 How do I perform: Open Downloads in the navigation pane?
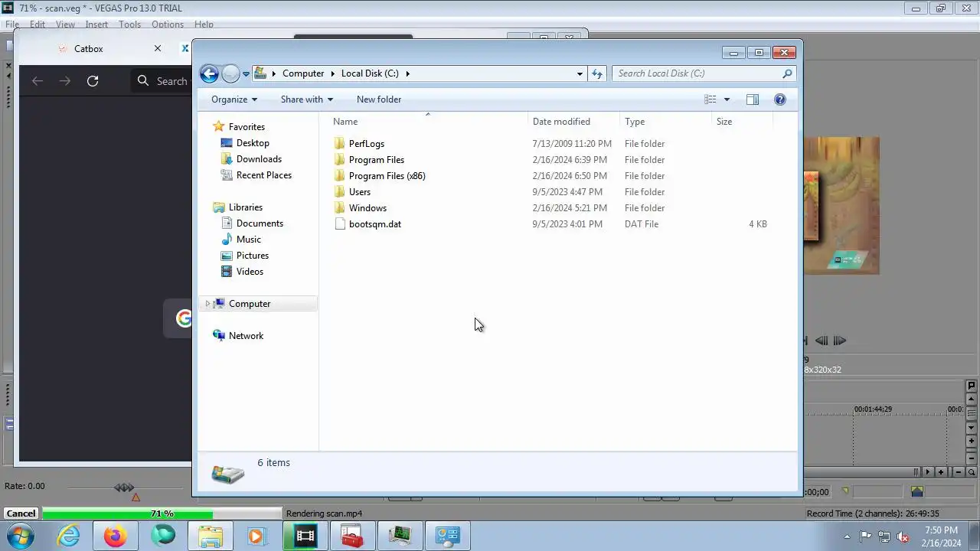click(259, 159)
